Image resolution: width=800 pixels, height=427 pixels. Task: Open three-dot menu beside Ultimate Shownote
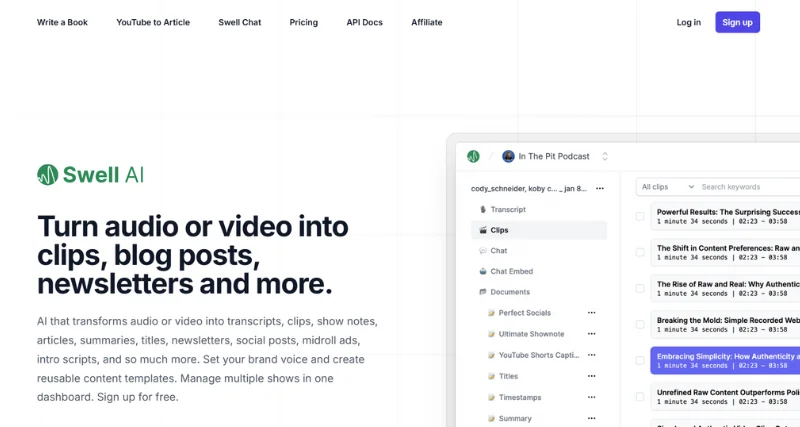click(592, 334)
